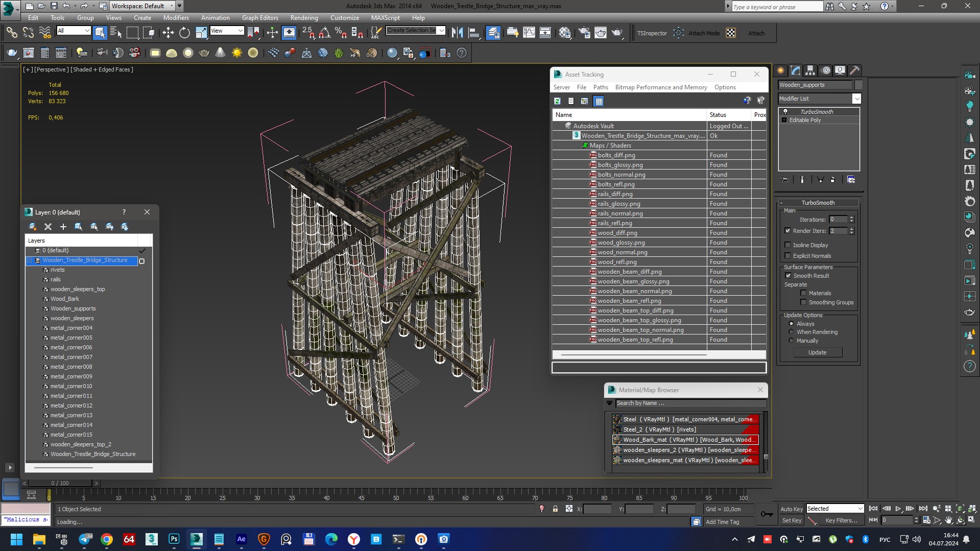This screenshot has height=551, width=980.
Task: Click the TSInspector button
Action: pyautogui.click(x=652, y=33)
